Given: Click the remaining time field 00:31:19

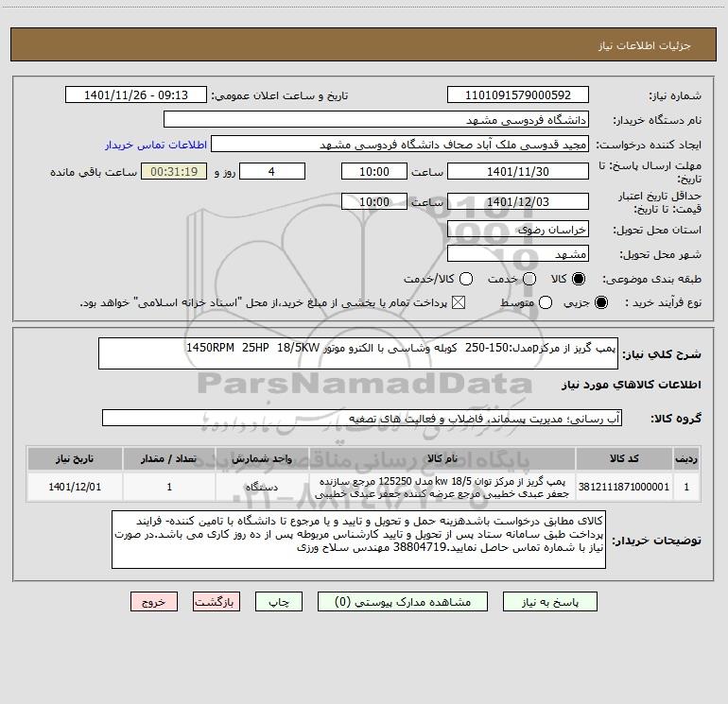Looking at the screenshot, I should pos(174,171).
